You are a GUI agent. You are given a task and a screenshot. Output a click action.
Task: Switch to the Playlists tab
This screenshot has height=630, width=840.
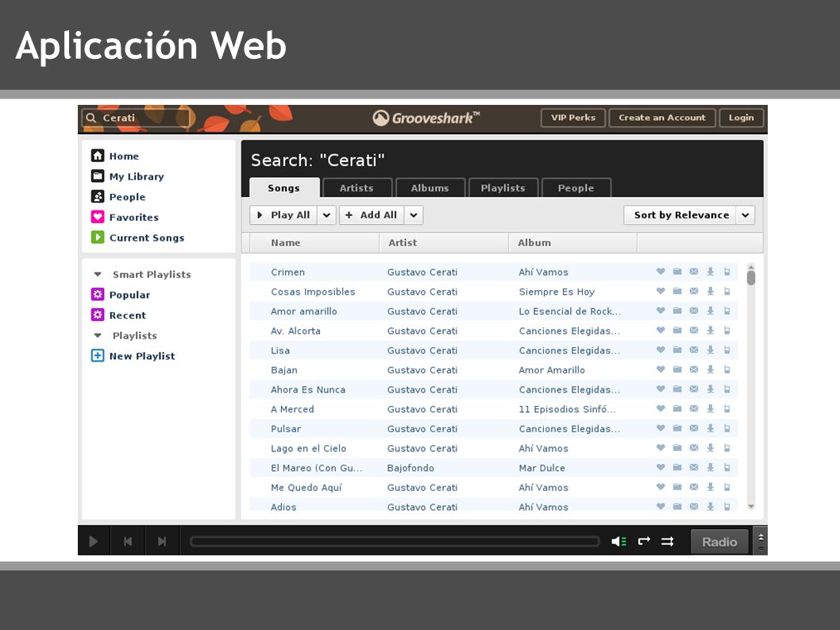503,188
